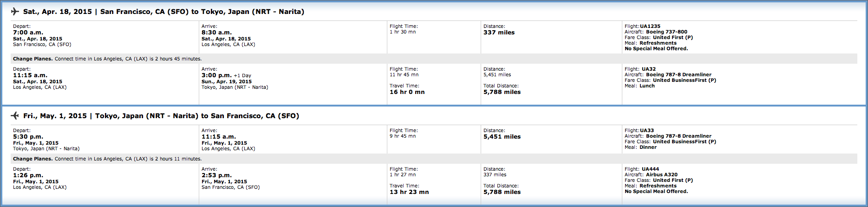Click the outbound flight airplane icon
The image size is (868, 207).
click(x=15, y=12)
